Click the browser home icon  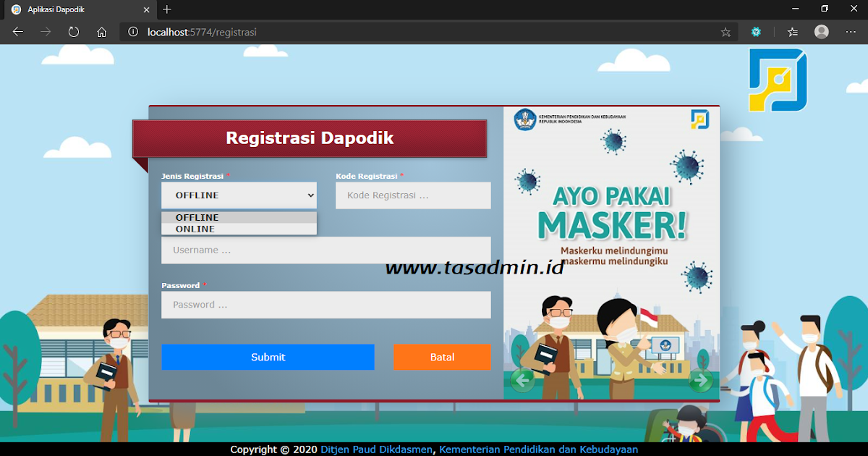point(102,32)
